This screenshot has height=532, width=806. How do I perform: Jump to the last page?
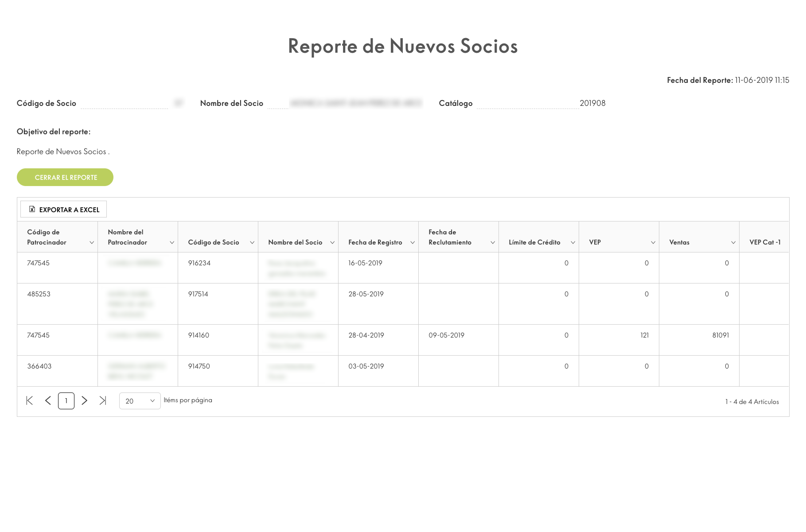click(x=103, y=401)
